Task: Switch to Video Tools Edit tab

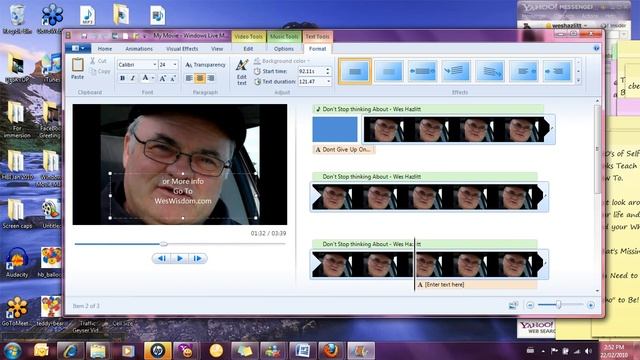Action: tap(249, 49)
